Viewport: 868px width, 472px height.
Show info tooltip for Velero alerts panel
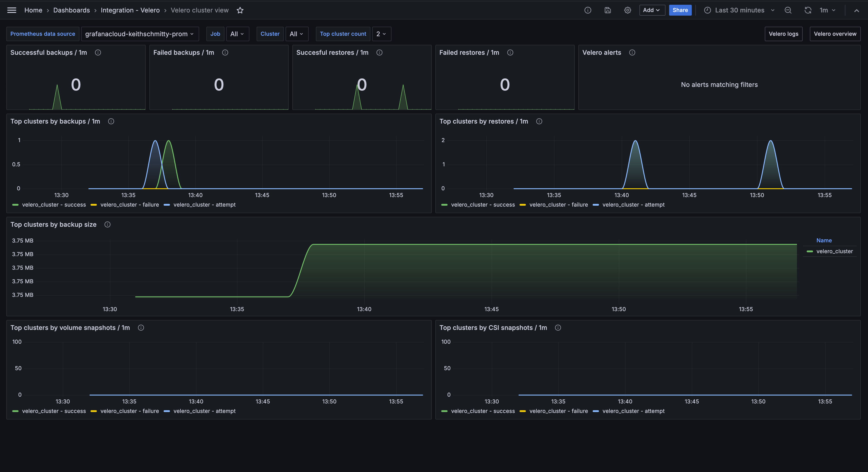tap(632, 52)
